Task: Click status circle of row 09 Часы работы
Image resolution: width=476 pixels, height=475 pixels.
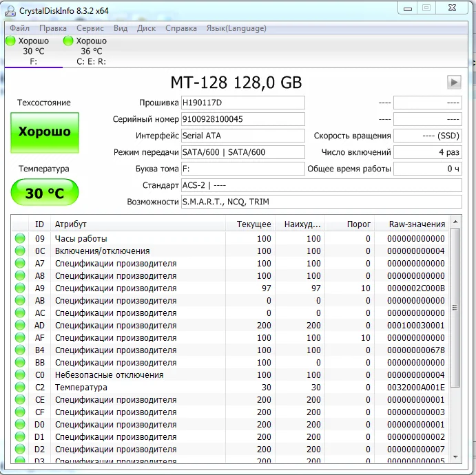Action: pos(20,238)
